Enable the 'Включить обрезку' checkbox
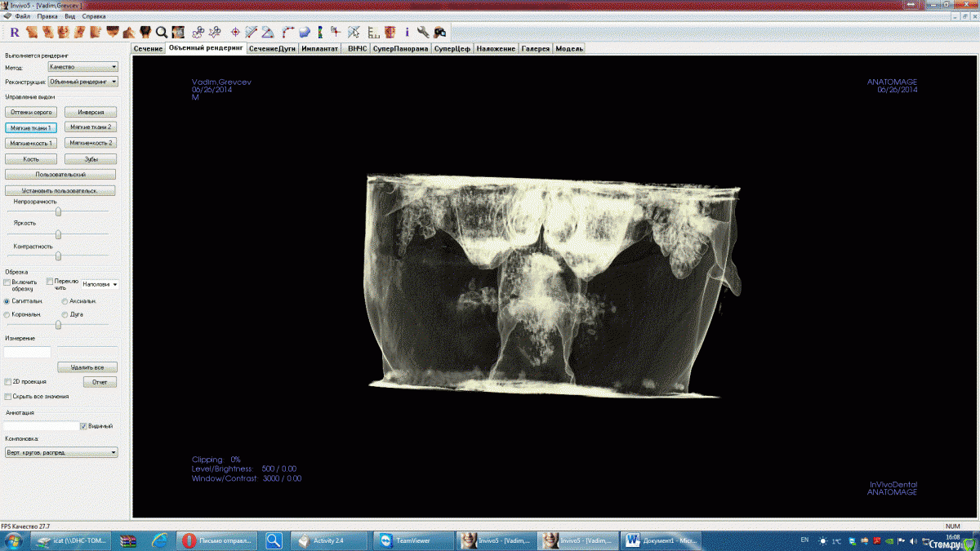Image resolution: width=980 pixels, height=551 pixels. 7,282
